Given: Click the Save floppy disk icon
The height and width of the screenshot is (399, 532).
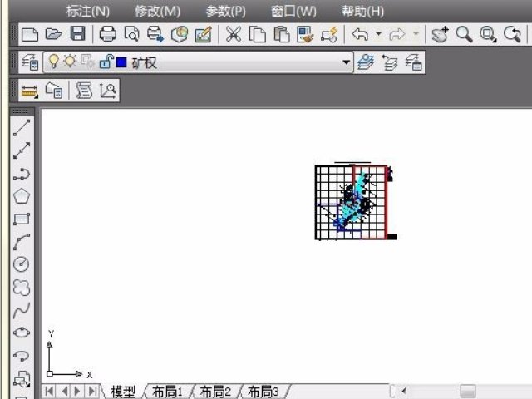Looking at the screenshot, I should tap(77, 34).
